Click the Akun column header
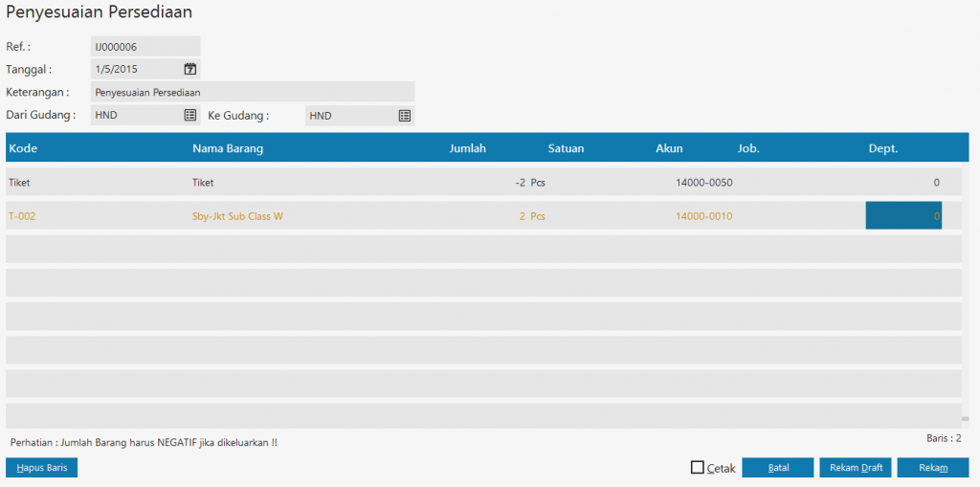Image resolution: width=980 pixels, height=487 pixels. pyautogui.click(x=669, y=148)
